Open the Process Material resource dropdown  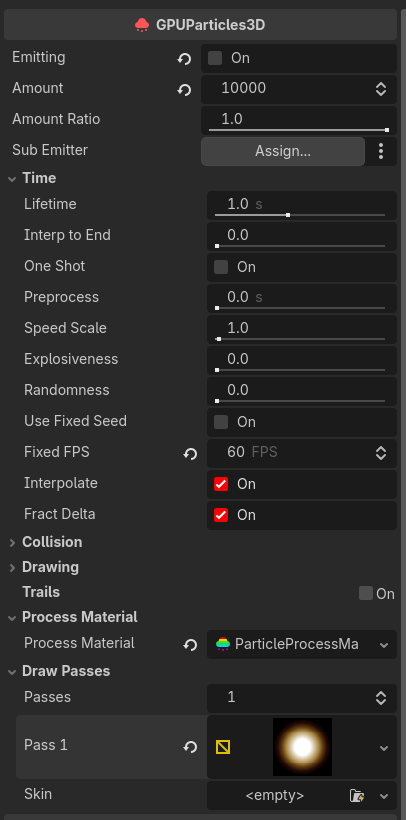tap(384, 645)
